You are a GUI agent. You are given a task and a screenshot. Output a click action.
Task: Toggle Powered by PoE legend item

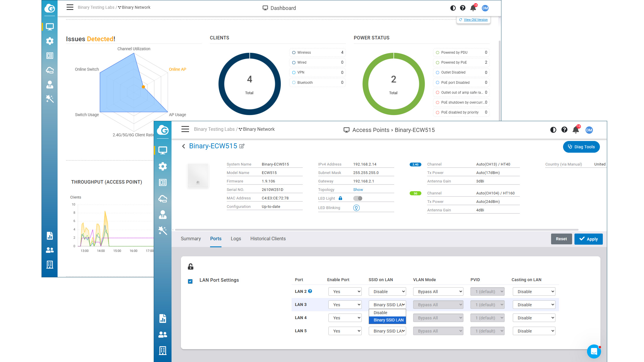click(x=461, y=62)
